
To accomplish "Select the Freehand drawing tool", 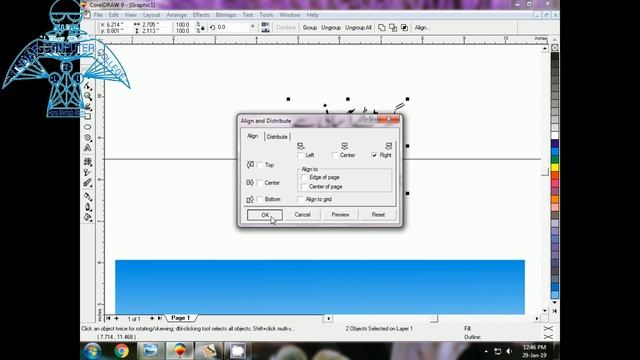I will (88, 107).
